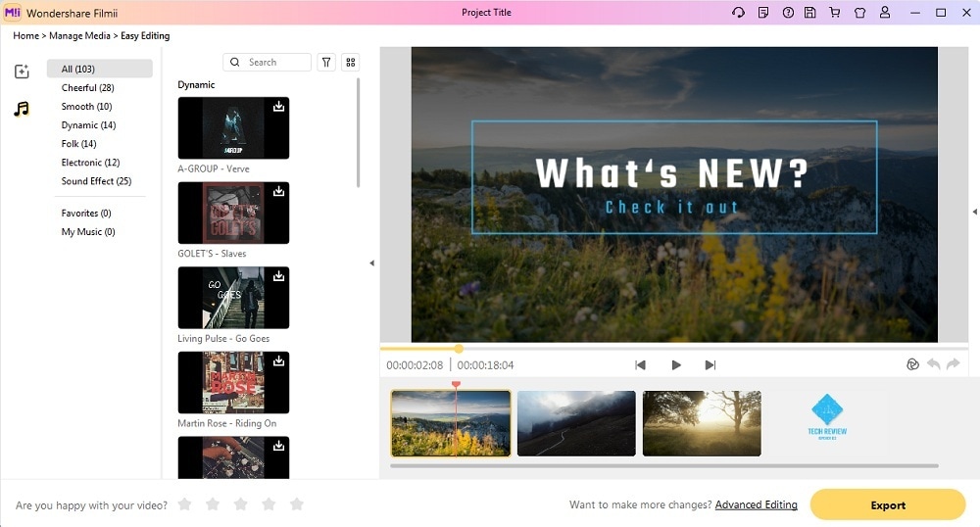Click the red timeline playhead marker
The width and height of the screenshot is (980, 527).
click(457, 384)
